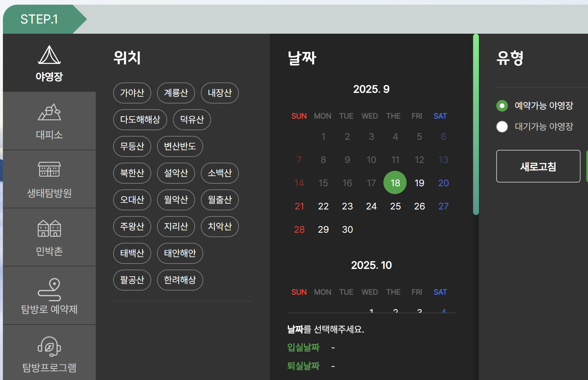588x380 pixels.
Task: Choose the 설악산 location chip
Action: coord(176,173)
